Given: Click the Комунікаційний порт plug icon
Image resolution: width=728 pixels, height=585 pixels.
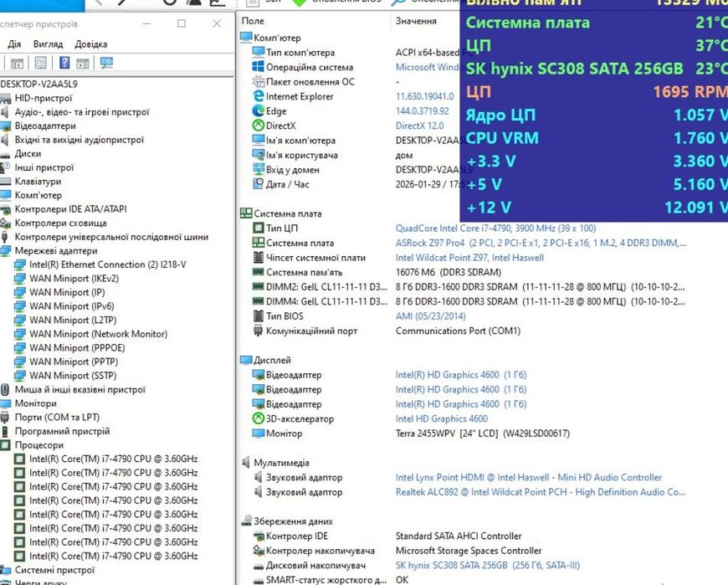Looking at the screenshot, I should (x=258, y=331).
